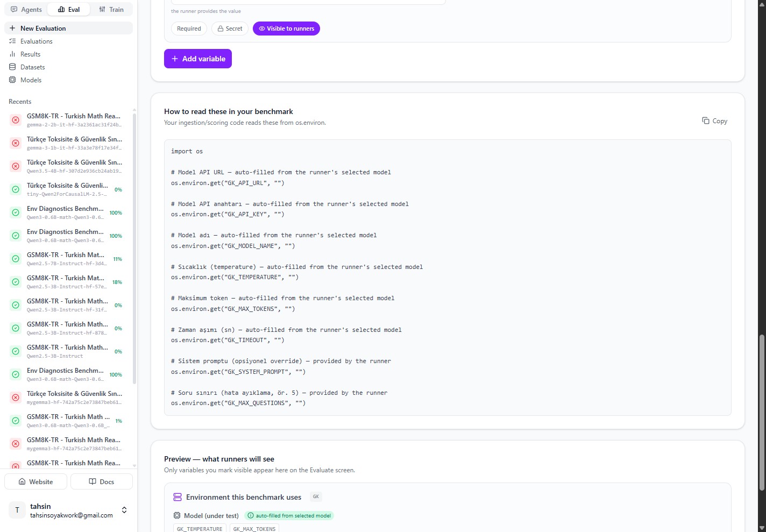
Task: Open GSM8K-TR run with 18% score
Action: point(68,282)
